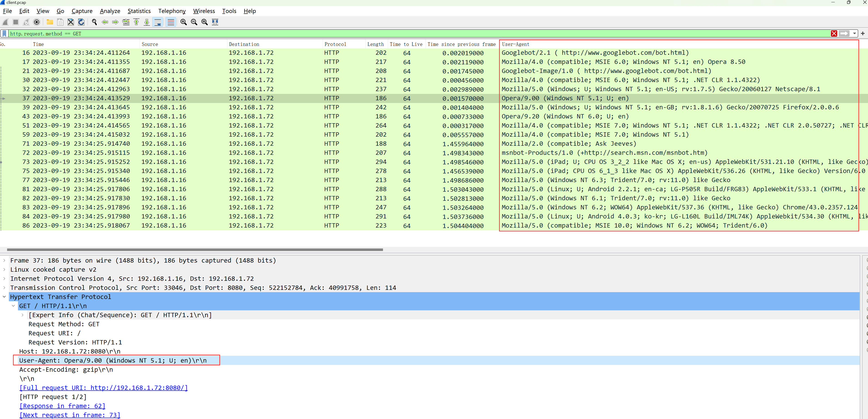This screenshot has height=419, width=868.
Task: Open the Statistics menu
Action: [x=139, y=11]
